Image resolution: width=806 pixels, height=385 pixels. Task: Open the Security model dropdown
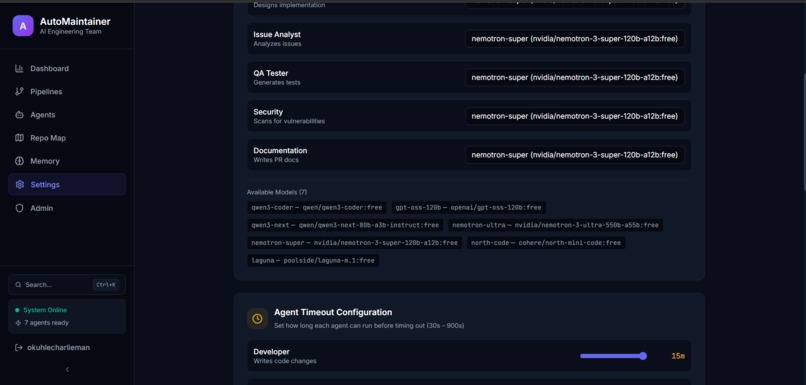(x=575, y=116)
